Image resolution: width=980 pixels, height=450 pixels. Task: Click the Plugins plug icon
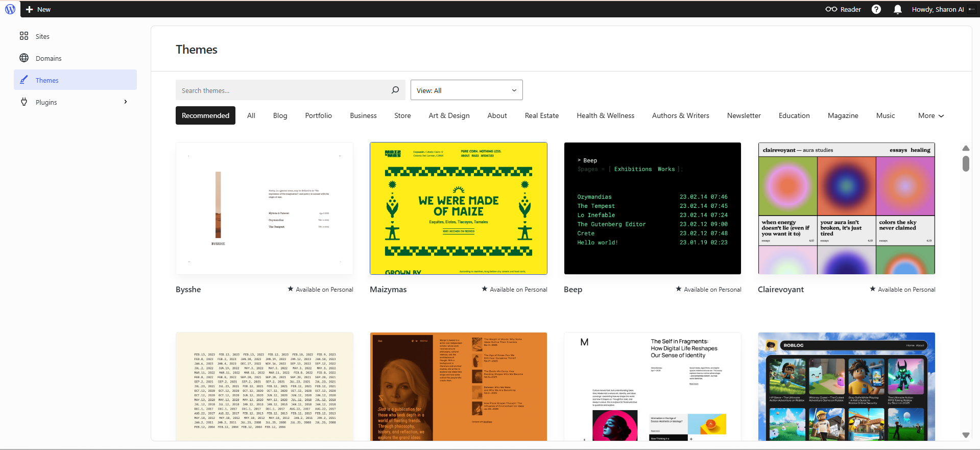coord(24,102)
